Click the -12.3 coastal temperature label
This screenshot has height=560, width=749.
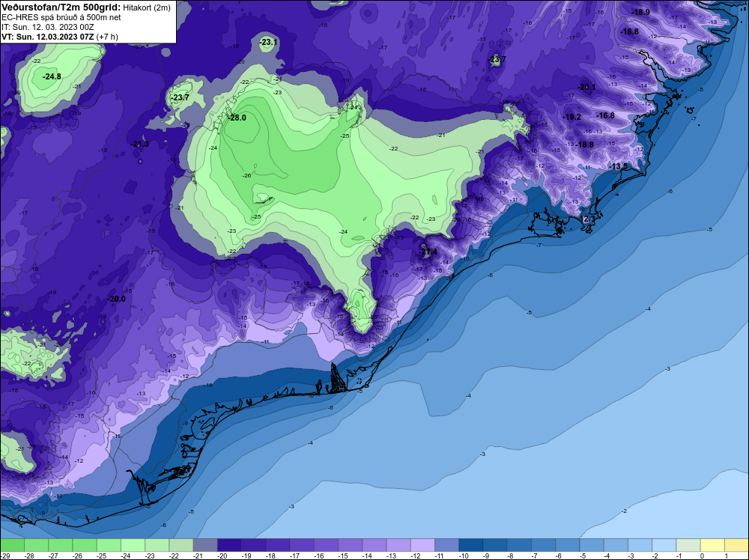pyautogui.click(x=587, y=219)
